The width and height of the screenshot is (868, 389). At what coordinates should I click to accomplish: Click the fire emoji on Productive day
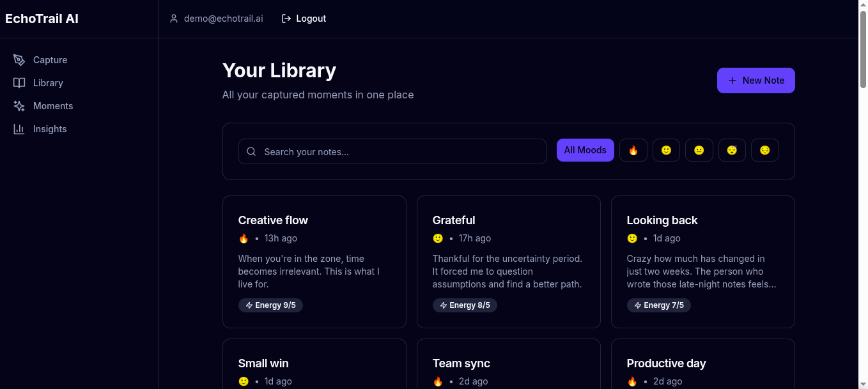[632, 381]
